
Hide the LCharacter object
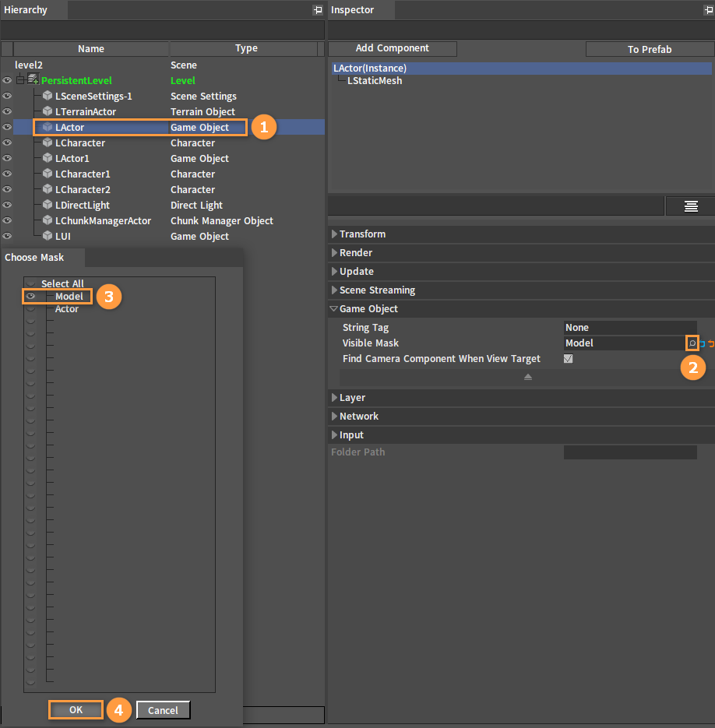point(7,142)
